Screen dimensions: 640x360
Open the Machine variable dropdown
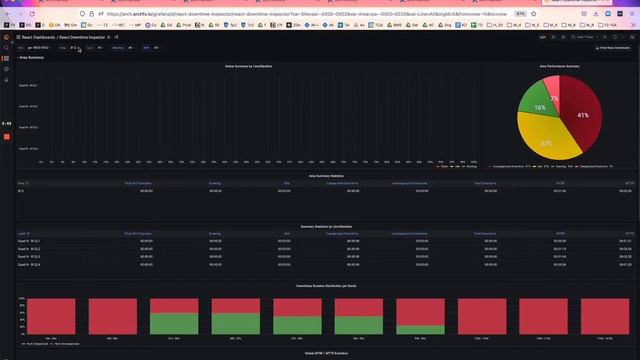131,48
